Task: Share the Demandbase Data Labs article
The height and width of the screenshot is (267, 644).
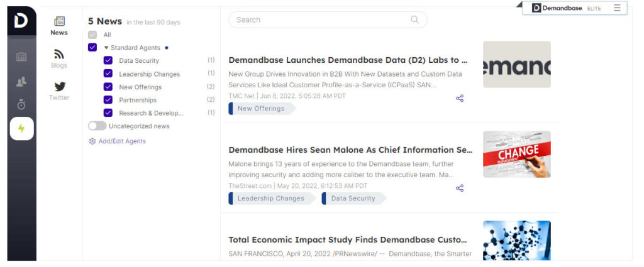Action: [460, 99]
